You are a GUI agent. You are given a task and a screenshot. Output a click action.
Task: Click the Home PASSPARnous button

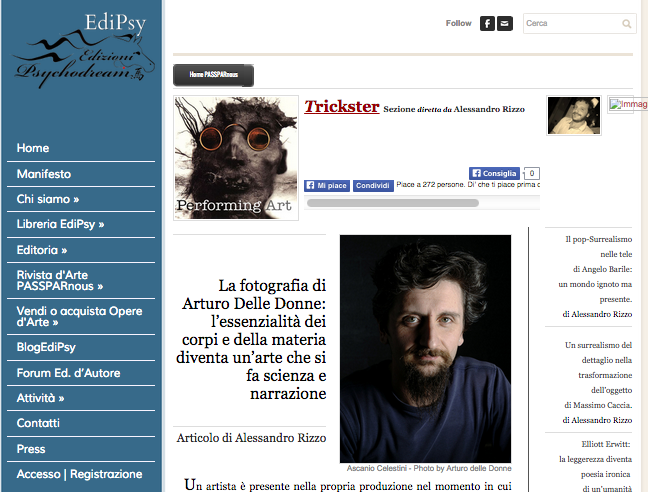point(213,75)
